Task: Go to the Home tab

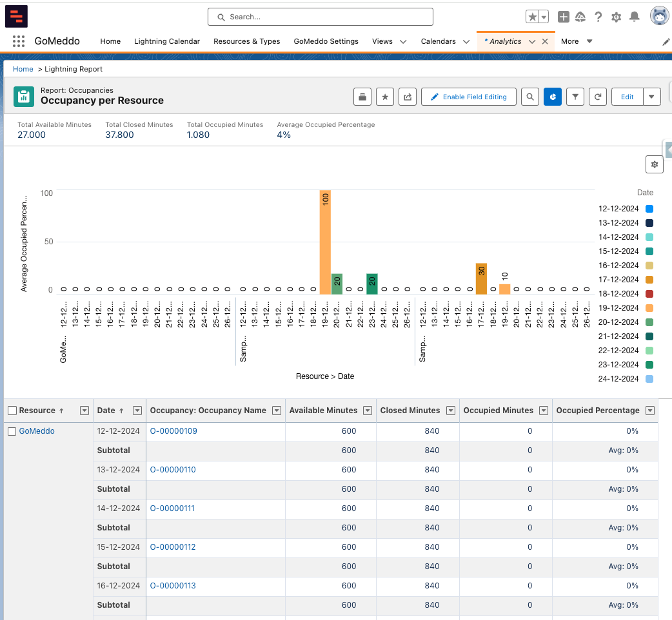Action: click(110, 41)
